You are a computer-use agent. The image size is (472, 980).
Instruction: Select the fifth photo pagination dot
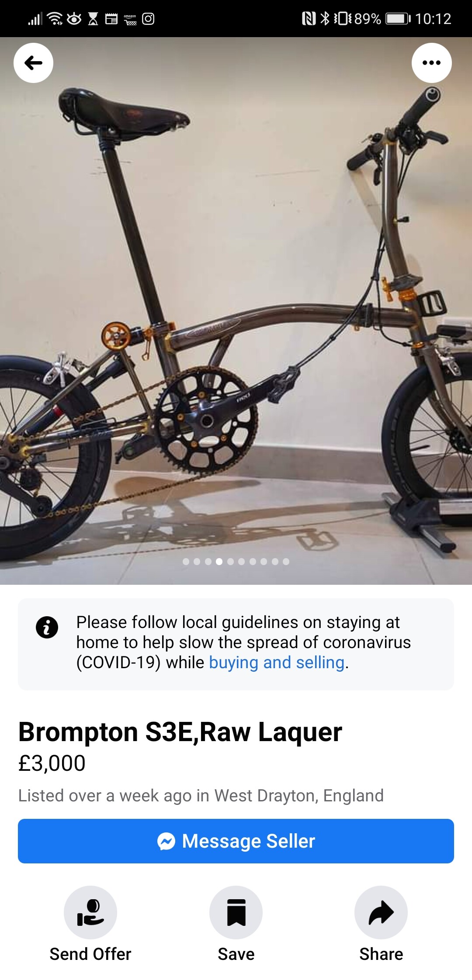pyautogui.click(x=230, y=562)
